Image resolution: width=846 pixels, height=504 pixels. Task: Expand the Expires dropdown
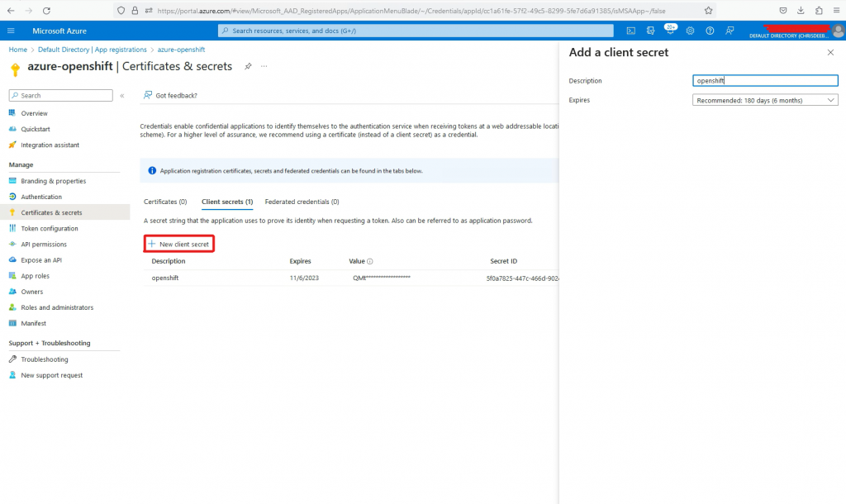765,100
